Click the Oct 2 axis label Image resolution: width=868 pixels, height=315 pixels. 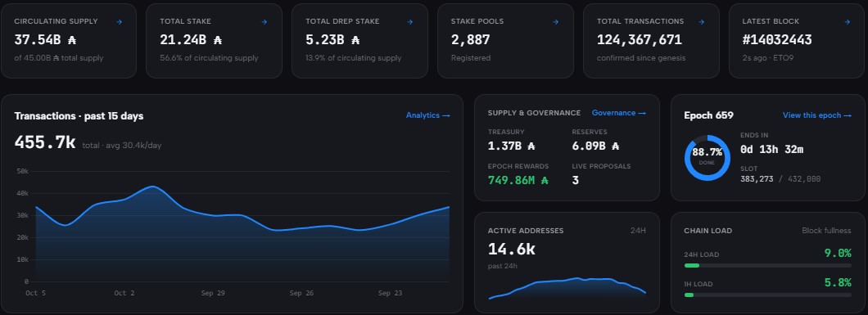click(124, 294)
